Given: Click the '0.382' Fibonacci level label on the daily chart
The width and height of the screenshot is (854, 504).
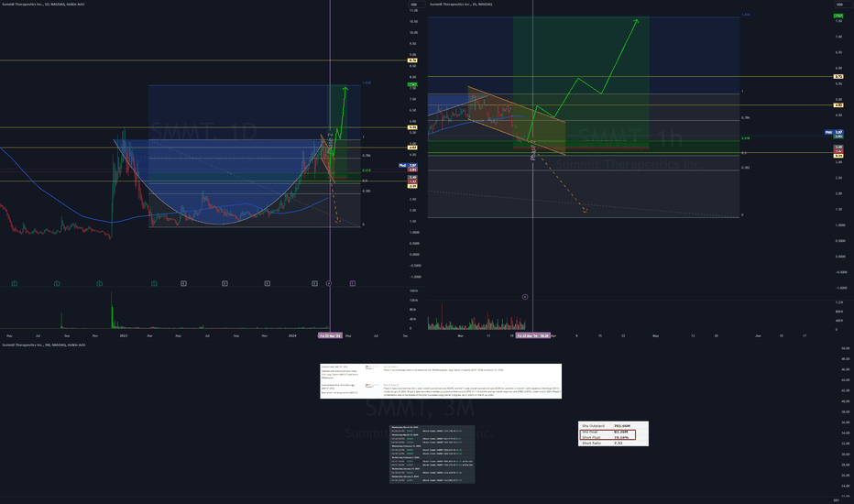Looking at the screenshot, I should coord(367,191).
